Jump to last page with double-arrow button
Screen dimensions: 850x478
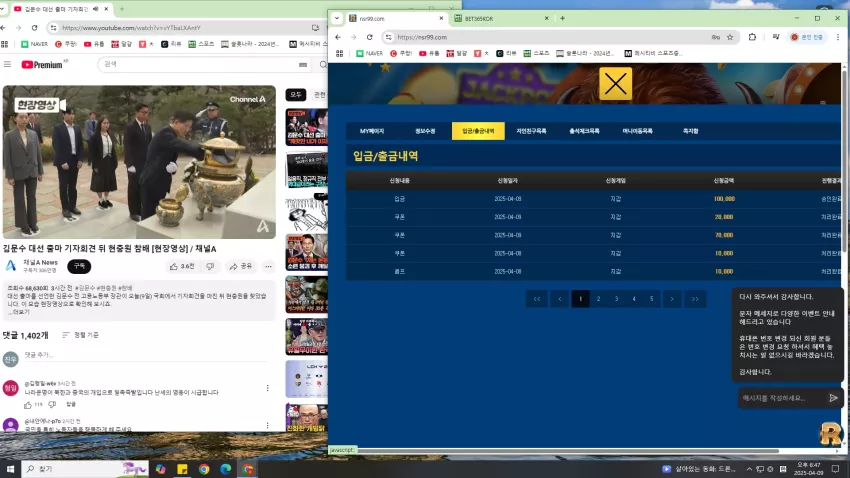(695, 299)
